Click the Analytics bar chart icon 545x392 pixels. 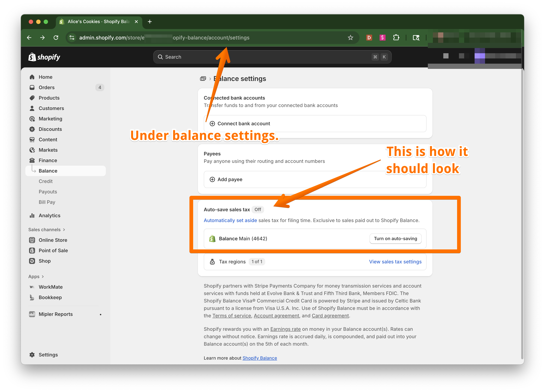click(x=32, y=216)
